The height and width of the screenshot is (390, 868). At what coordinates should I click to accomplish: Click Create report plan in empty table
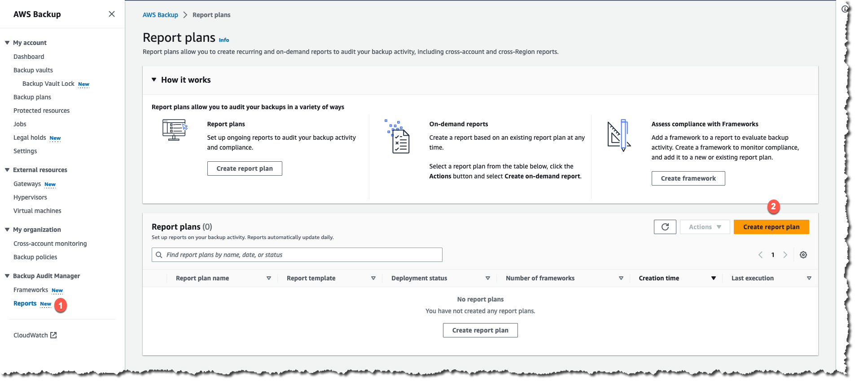[480, 330]
